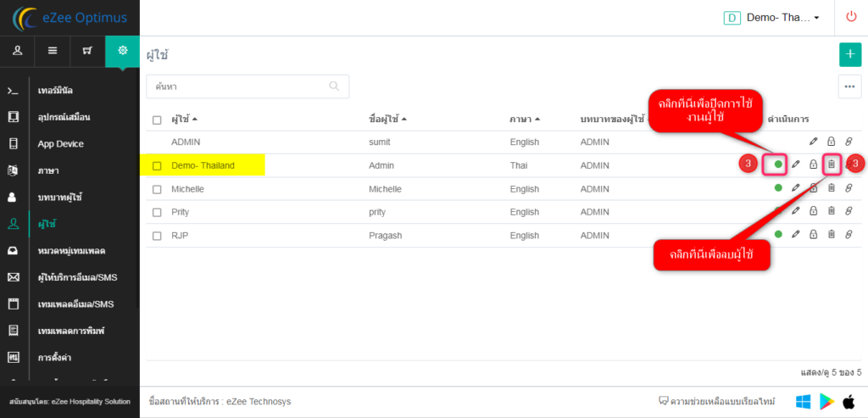
Task: Toggle active status dot for Demo- Thailand
Action: (x=778, y=164)
